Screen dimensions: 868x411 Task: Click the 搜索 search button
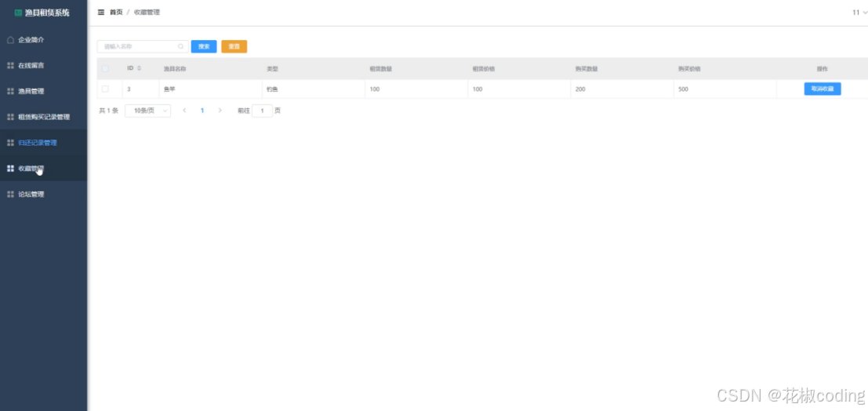click(204, 46)
